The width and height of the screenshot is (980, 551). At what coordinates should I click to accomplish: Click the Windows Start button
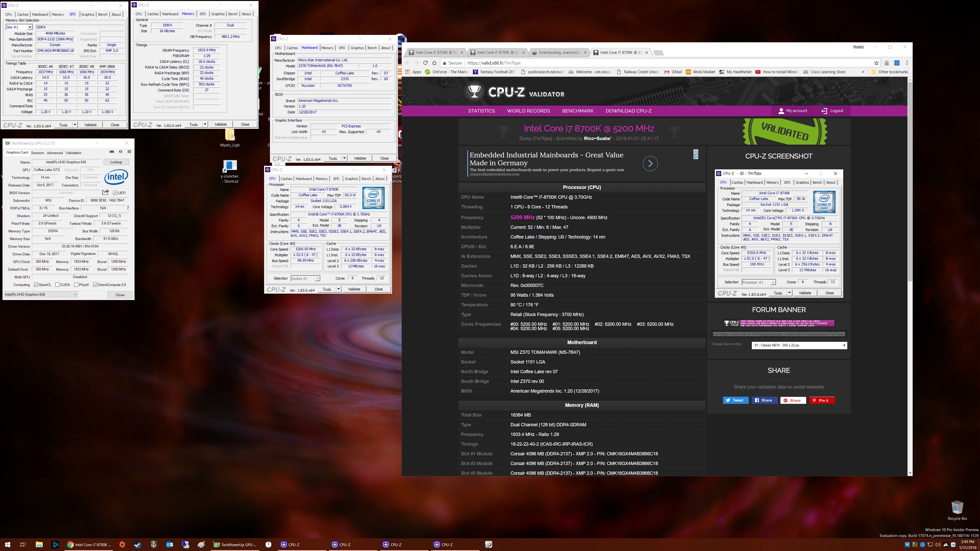(x=7, y=545)
